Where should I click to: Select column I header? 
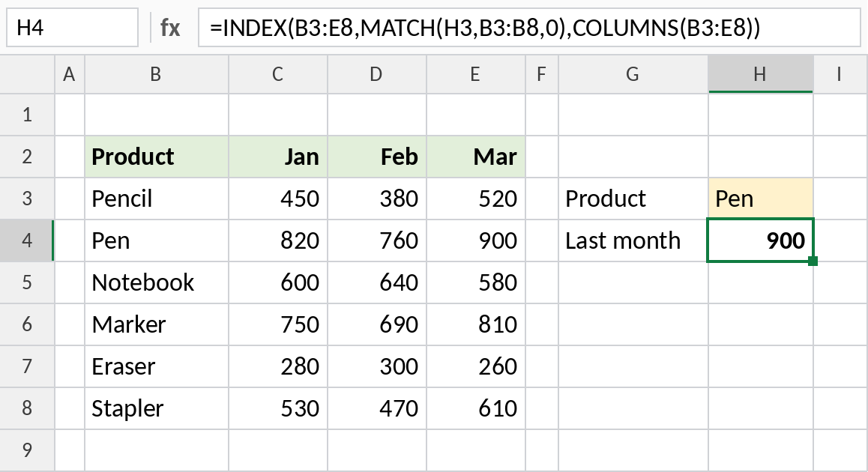pos(840,73)
